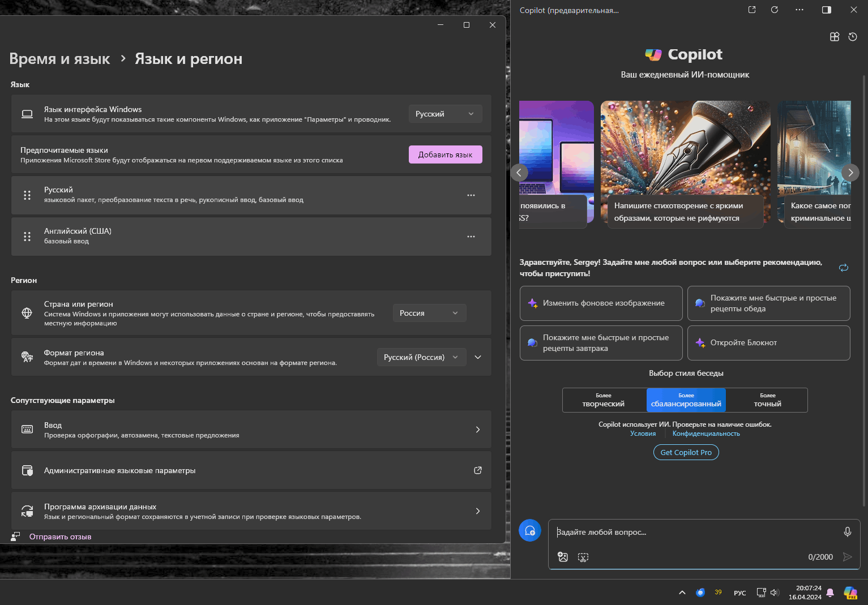This screenshot has width=868, height=605.
Task: Open the Ввод typing settings
Action: pyautogui.click(x=251, y=430)
